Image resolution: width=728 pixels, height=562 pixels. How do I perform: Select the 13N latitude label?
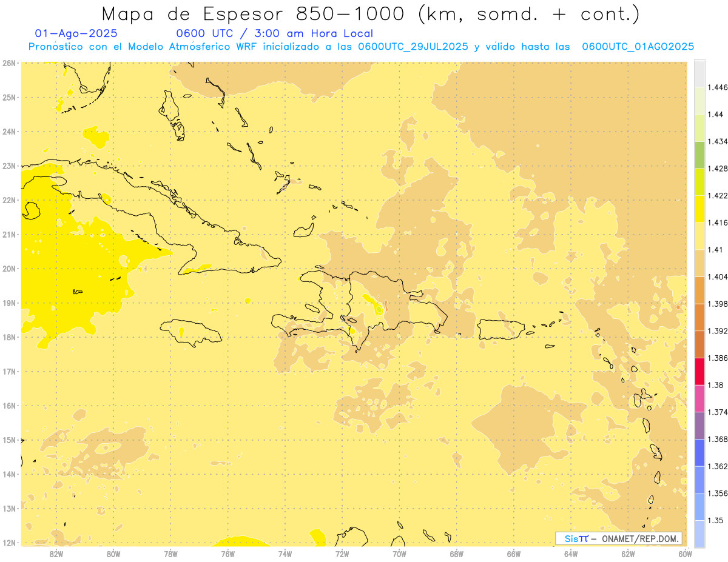[8, 508]
